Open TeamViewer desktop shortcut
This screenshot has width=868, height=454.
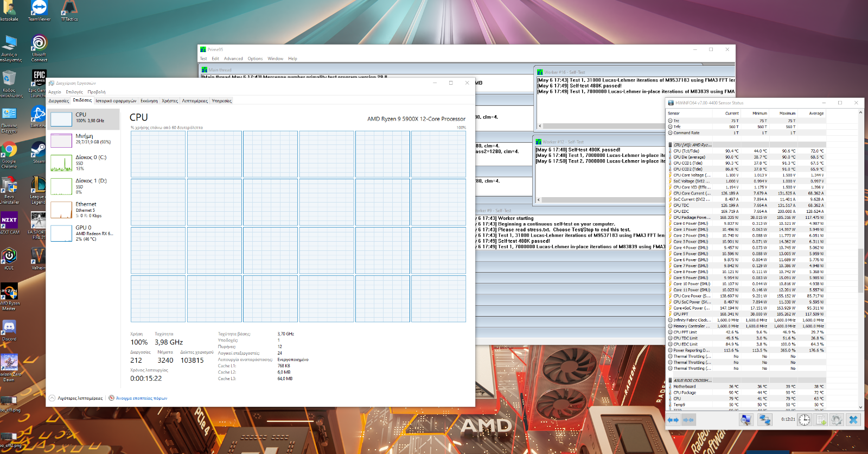pyautogui.click(x=39, y=10)
